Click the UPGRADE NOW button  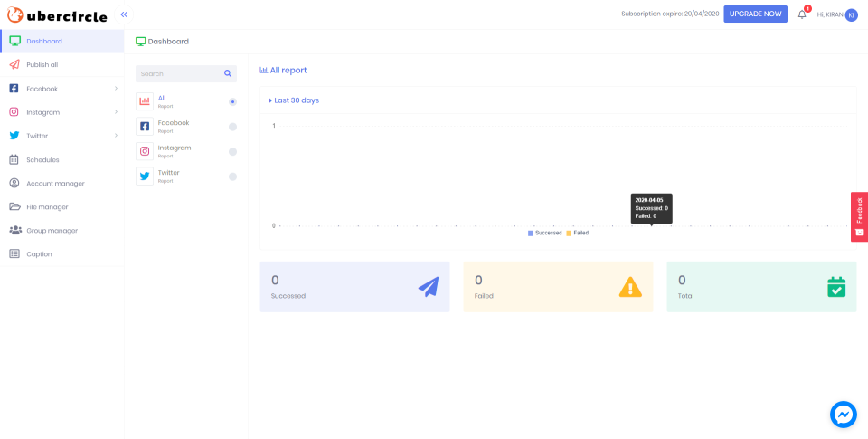point(755,14)
